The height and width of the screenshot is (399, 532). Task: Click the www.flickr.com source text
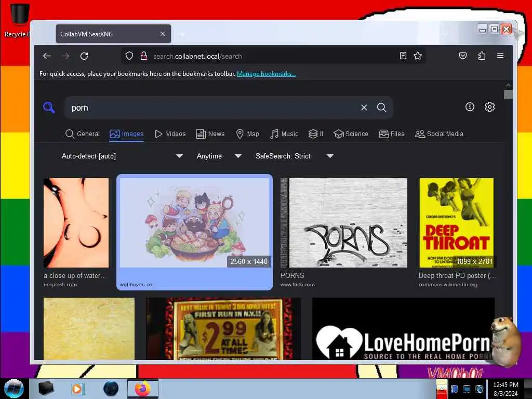[x=298, y=285]
